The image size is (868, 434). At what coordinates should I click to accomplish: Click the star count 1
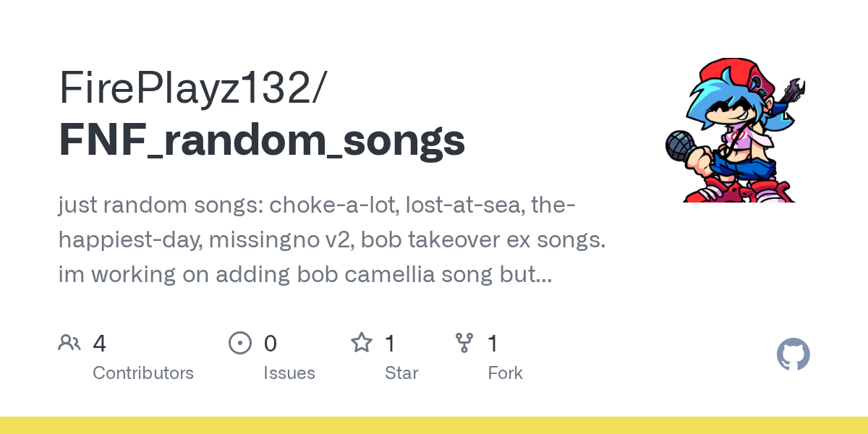pyautogui.click(x=391, y=343)
